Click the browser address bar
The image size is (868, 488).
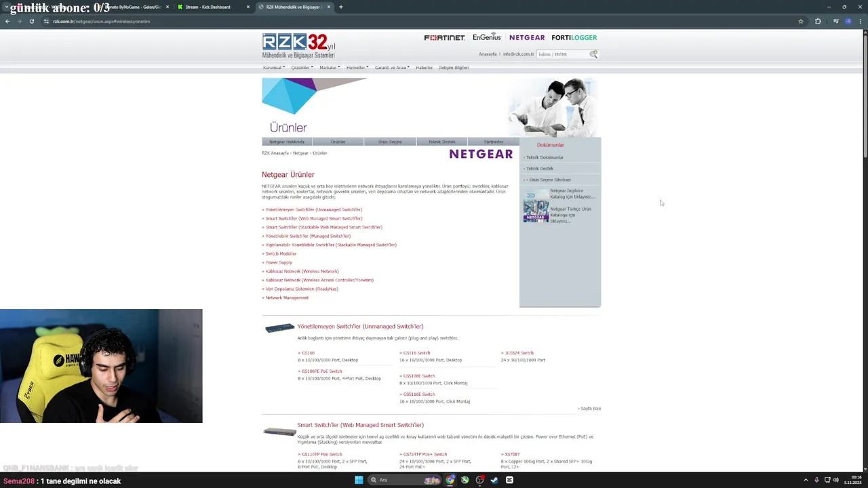pos(420,21)
